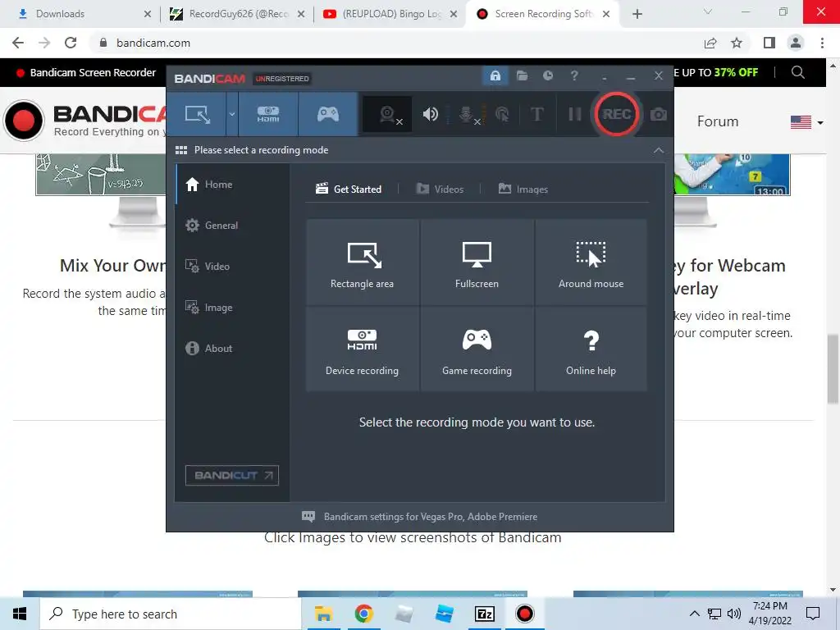This screenshot has height=630, width=840.
Task: Toggle the webcam overlay icon
Action: coord(387,114)
